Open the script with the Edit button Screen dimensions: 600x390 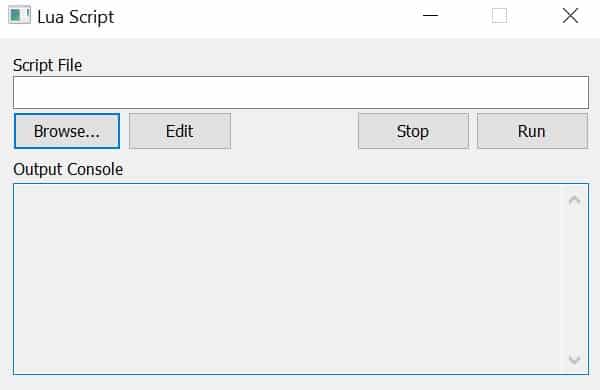[x=180, y=131]
